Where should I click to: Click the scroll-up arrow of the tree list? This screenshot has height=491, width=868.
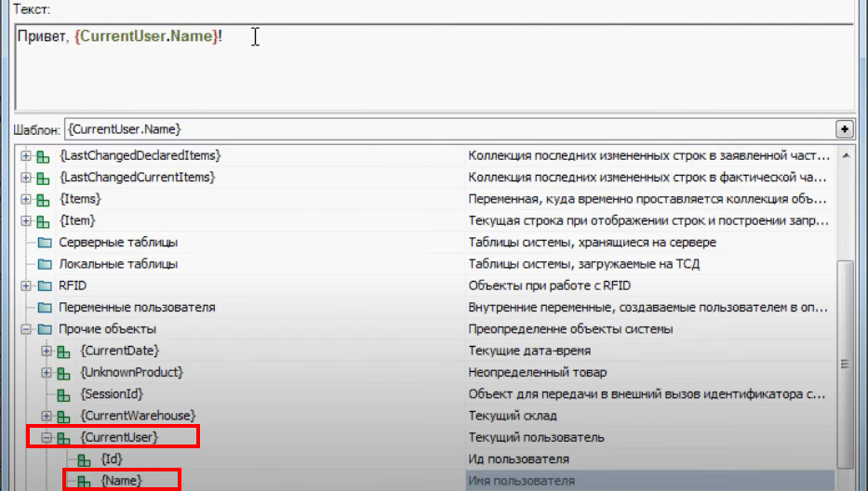pyautogui.click(x=846, y=155)
